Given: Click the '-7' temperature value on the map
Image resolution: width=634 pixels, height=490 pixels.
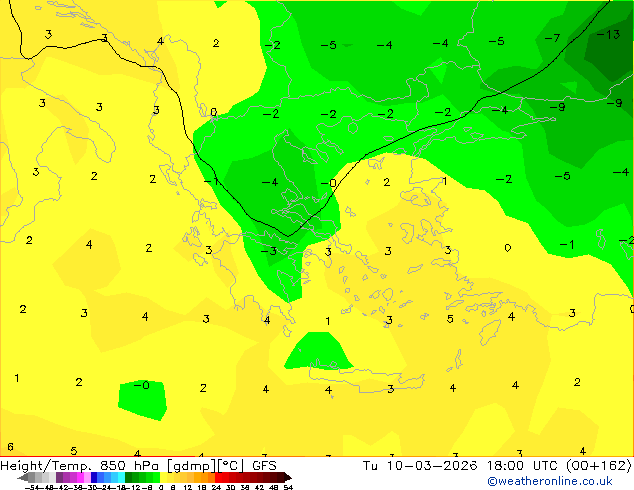Looking at the screenshot, I should (x=552, y=38).
